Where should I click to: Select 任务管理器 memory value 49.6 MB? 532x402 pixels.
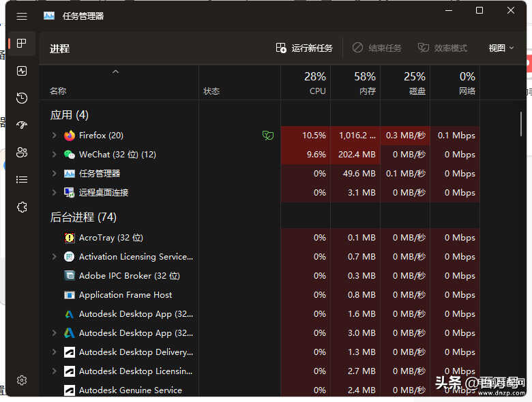point(359,174)
